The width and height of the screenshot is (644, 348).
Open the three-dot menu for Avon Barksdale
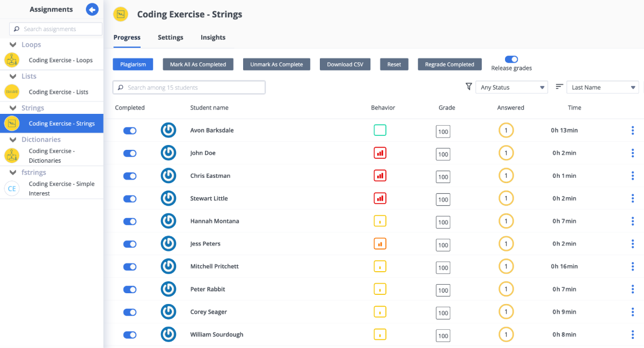coord(633,130)
